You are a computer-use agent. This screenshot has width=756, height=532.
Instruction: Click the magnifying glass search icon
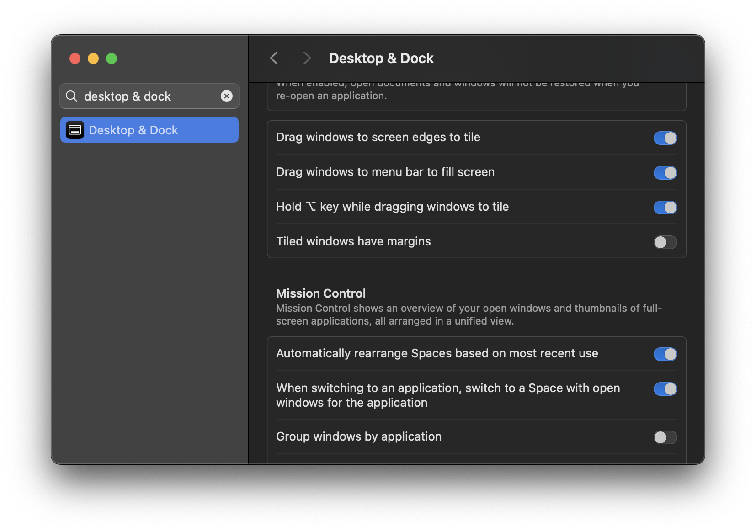pos(71,96)
